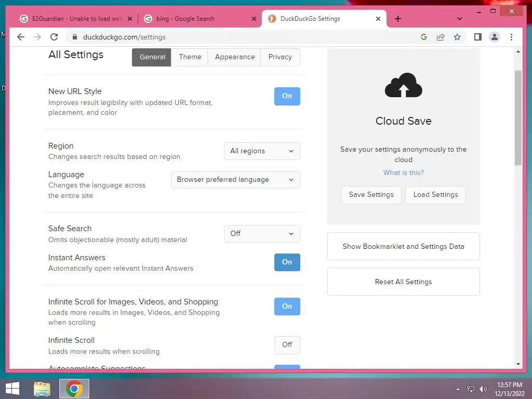Open the Region dropdown
The height and width of the screenshot is (399, 532).
click(x=262, y=151)
